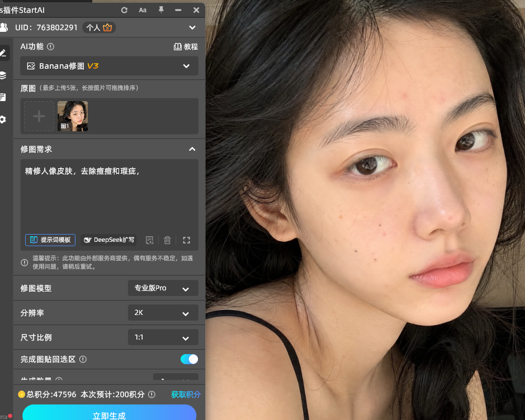Click the 个人 account type badge
Image resolution: width=525 pixels, height=420 pixels.
(x=99, y=27)
